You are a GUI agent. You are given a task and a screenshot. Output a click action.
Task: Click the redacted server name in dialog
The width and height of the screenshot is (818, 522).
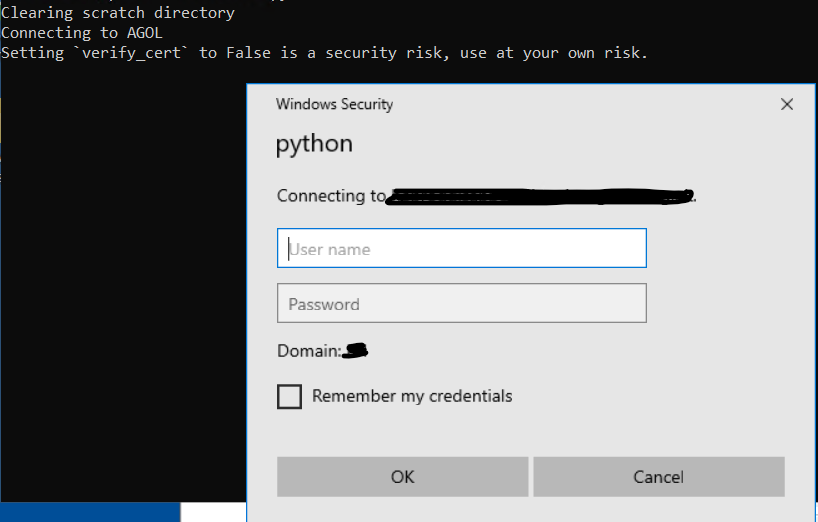coord(540,196)
